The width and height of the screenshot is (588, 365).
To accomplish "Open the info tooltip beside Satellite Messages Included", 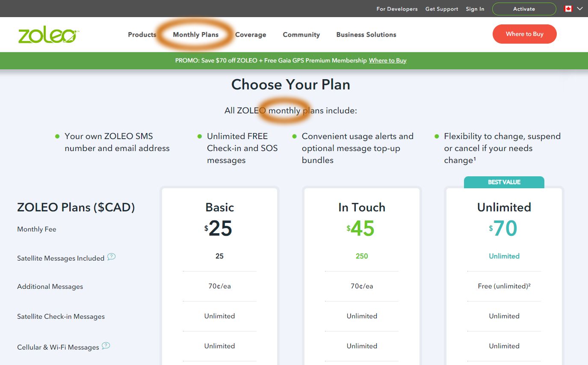I will point(111,257).
